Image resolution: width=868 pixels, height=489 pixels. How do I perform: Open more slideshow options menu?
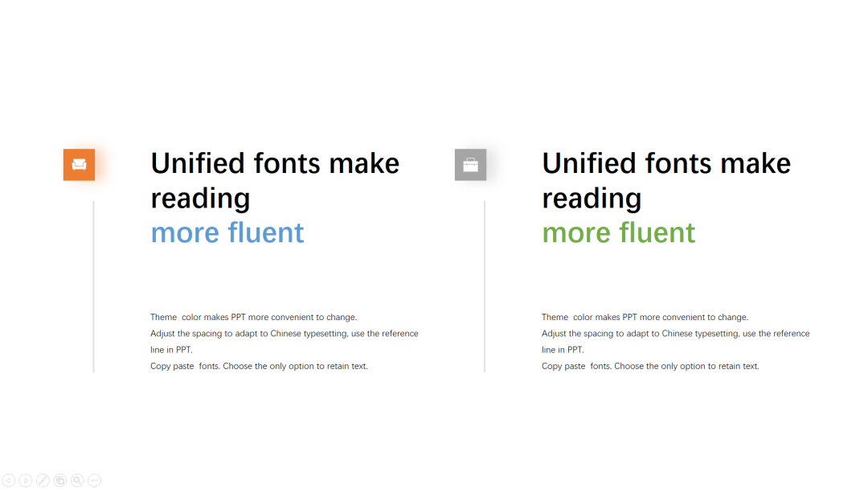pos(95,480)
